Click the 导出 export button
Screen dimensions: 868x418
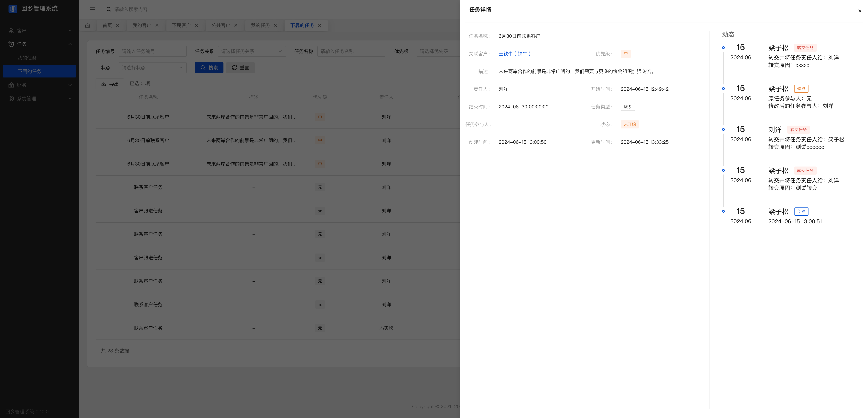click(x=110, y=84)
